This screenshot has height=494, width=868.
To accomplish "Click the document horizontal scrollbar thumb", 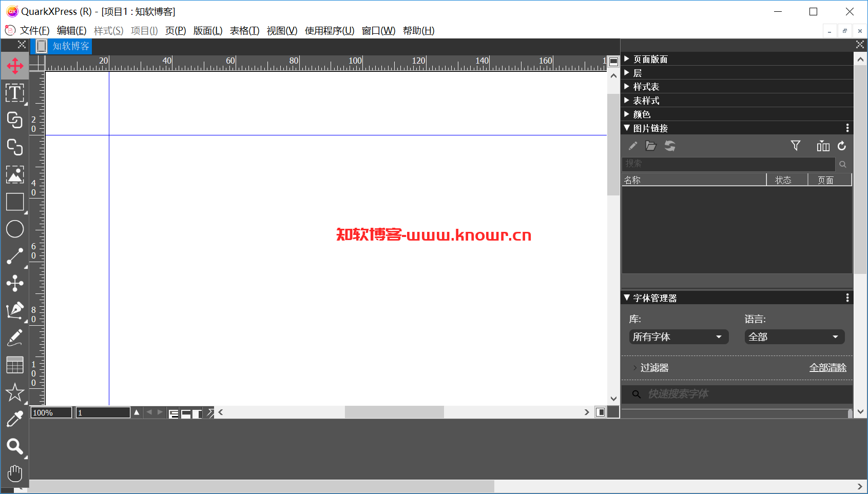I will point(394,412).
